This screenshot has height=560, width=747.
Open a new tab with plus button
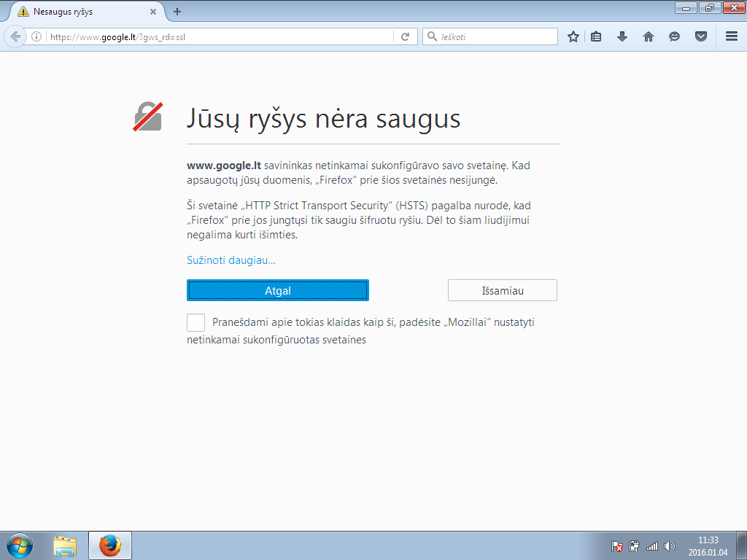pos(177,12)
